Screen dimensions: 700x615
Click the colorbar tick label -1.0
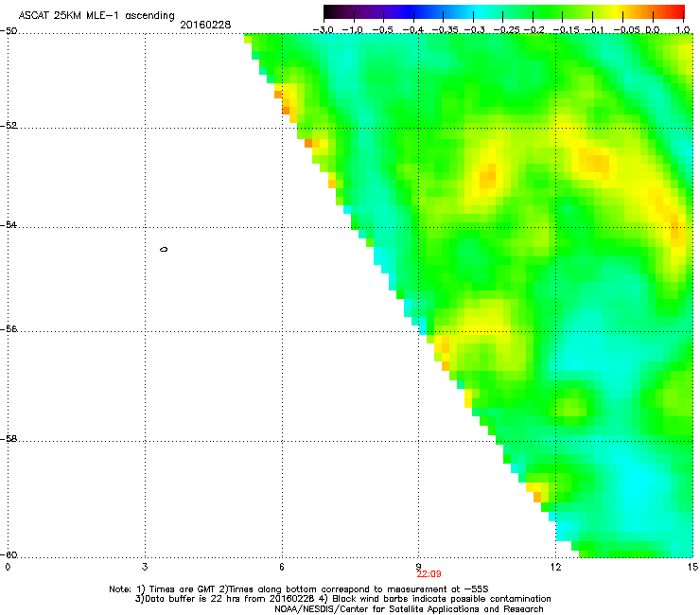(x=353, y=30)
